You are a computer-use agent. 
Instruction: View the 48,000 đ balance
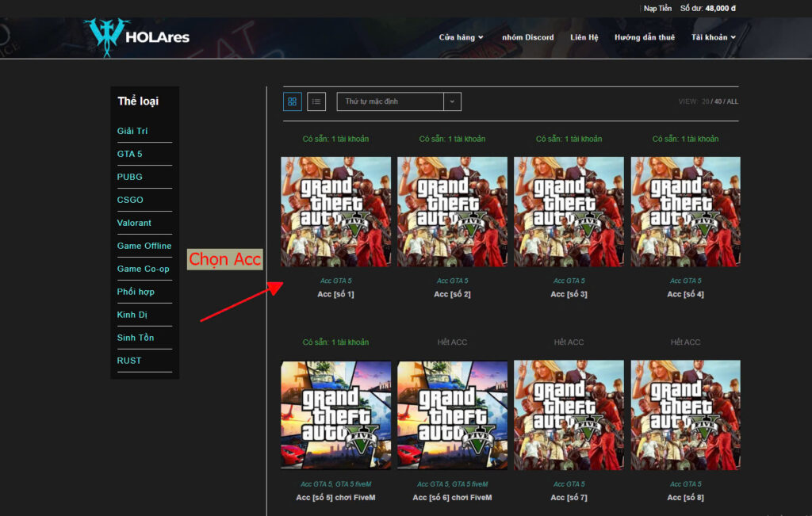pyautogui.click(x=720, y=8)
